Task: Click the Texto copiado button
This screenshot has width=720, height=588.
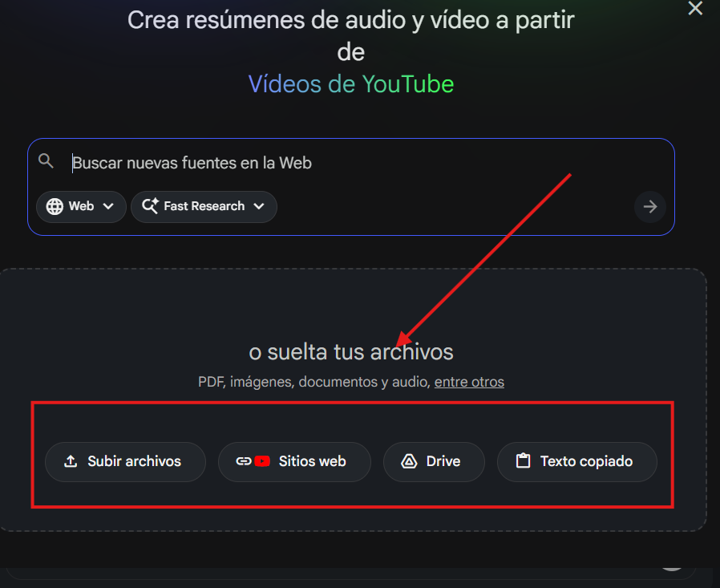Action: (x=577, y=462)
